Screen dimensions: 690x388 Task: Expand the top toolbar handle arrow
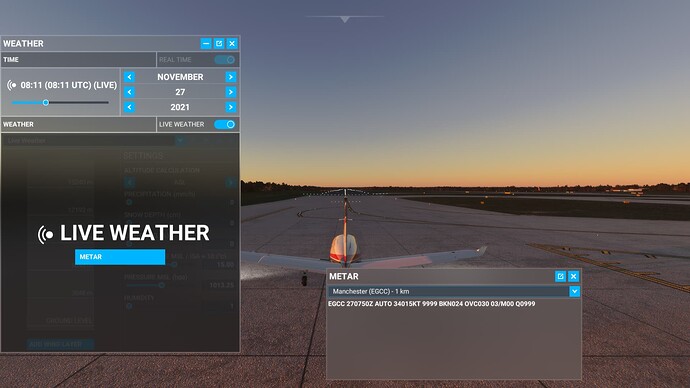pyautogui.click(x=345, y=19)
